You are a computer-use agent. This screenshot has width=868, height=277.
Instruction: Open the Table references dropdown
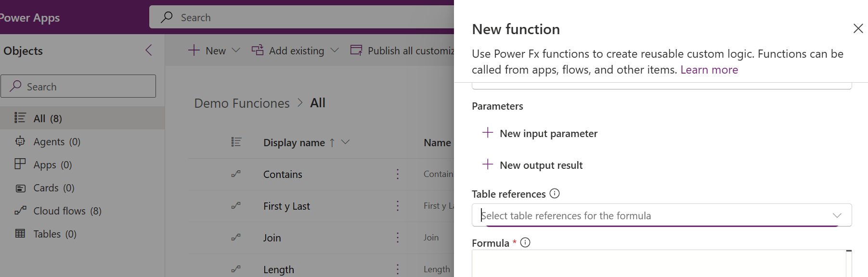pos(661,215)
